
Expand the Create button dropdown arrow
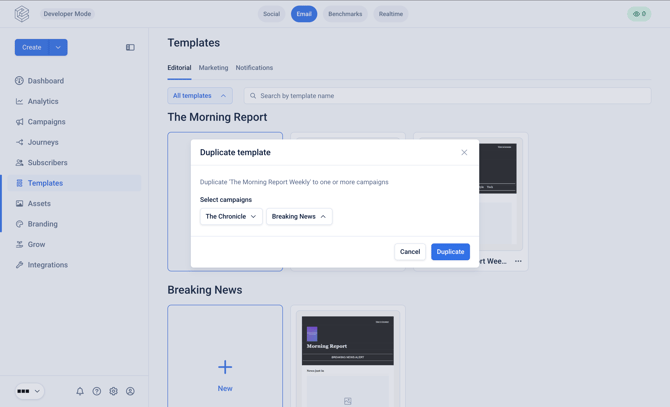(59, 47)
